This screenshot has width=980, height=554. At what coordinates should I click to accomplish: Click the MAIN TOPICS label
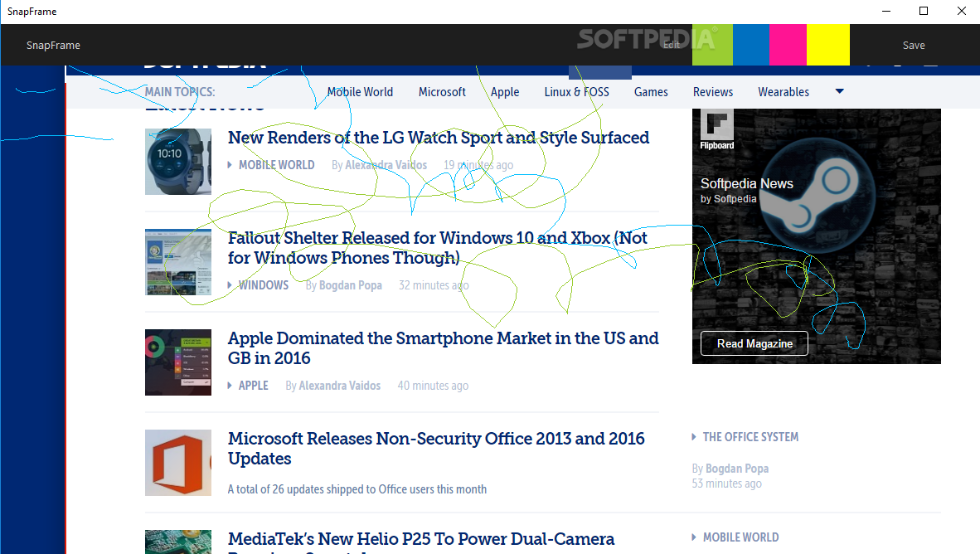pos(180,92)
